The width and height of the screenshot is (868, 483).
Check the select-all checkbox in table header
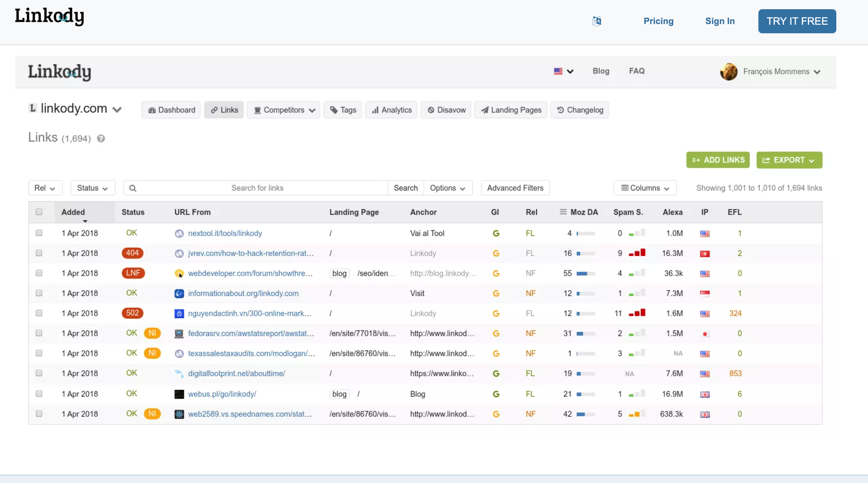point(39,212)
